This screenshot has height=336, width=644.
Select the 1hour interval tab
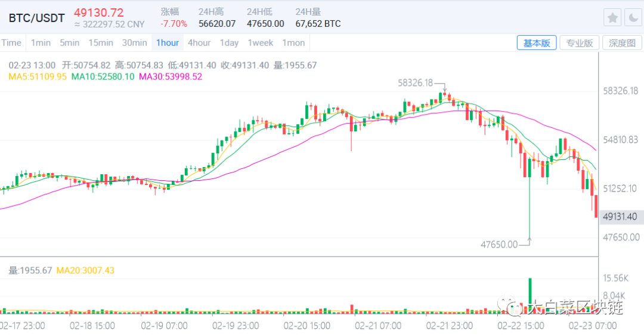pyautogui.click(x=168, y=42)
